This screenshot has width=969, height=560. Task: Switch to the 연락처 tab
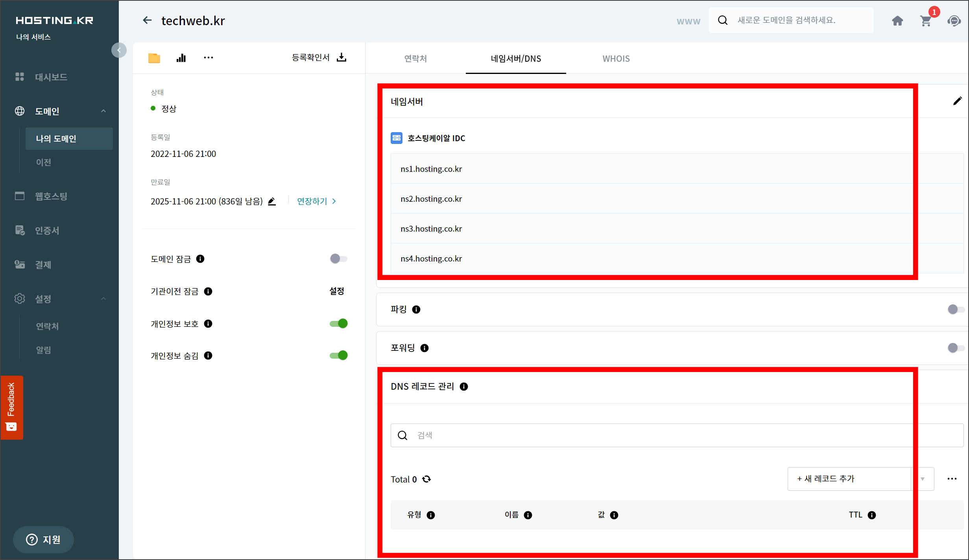415,59
